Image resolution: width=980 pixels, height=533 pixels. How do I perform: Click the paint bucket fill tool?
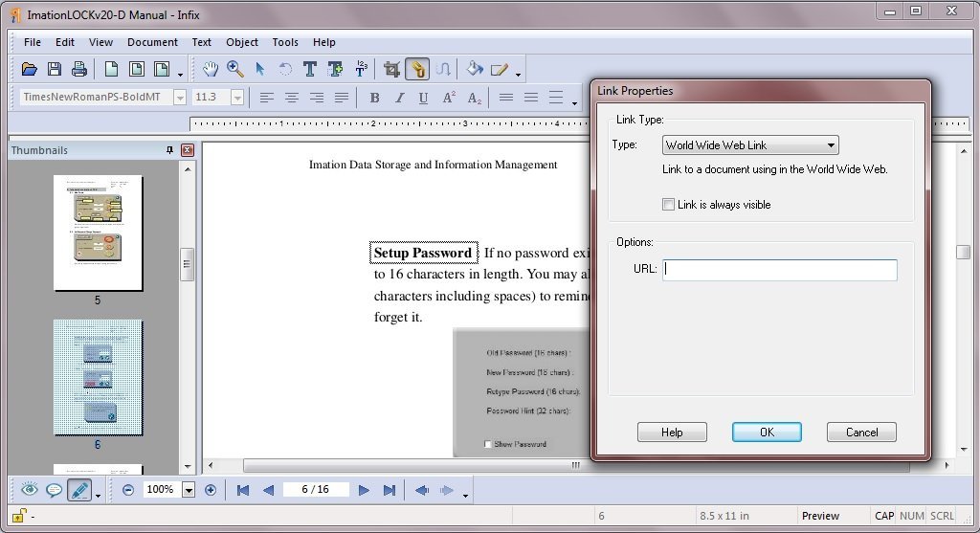475,69
